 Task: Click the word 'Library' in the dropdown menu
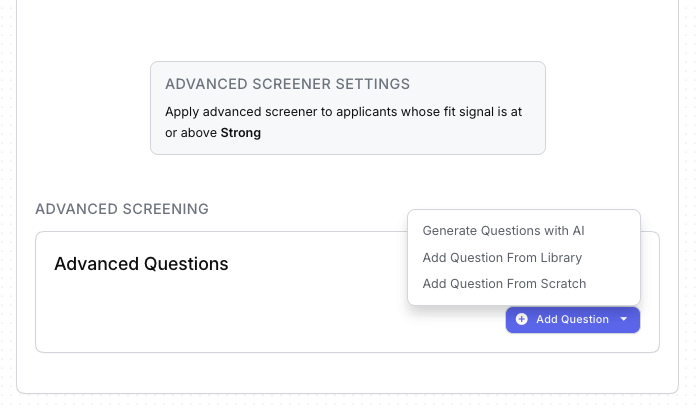(x=559, y=257)
